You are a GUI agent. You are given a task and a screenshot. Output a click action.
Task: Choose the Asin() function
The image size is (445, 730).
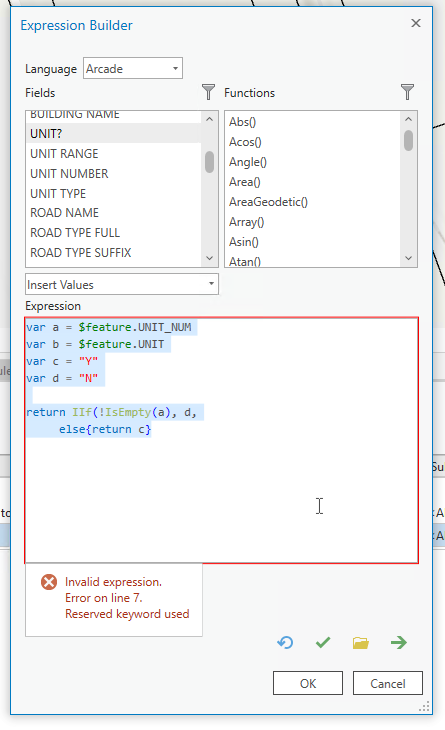tap(244, 242)
